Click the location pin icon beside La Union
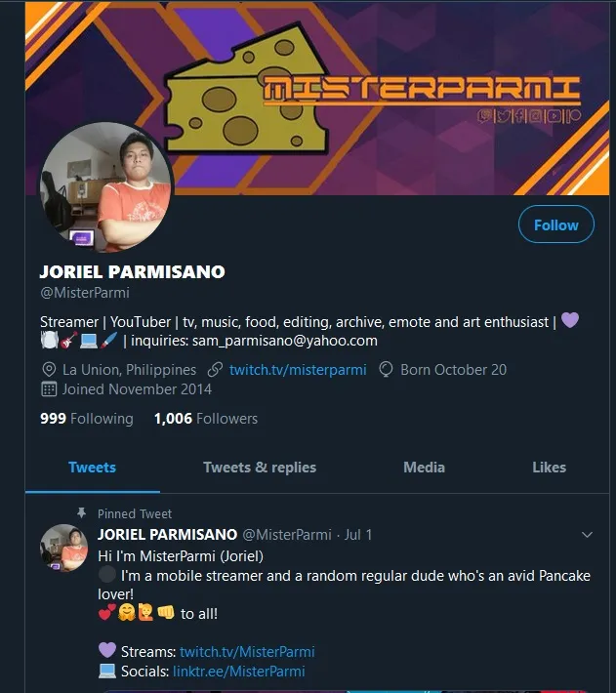 pyautogui.click(x=49, y=370)
